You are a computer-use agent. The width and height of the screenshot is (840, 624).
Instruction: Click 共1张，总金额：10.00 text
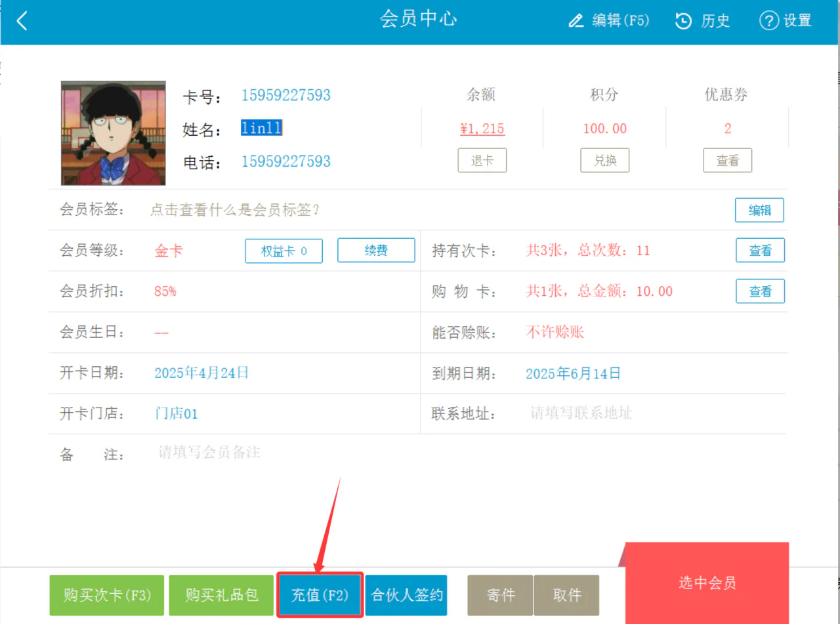pos(599,291)
